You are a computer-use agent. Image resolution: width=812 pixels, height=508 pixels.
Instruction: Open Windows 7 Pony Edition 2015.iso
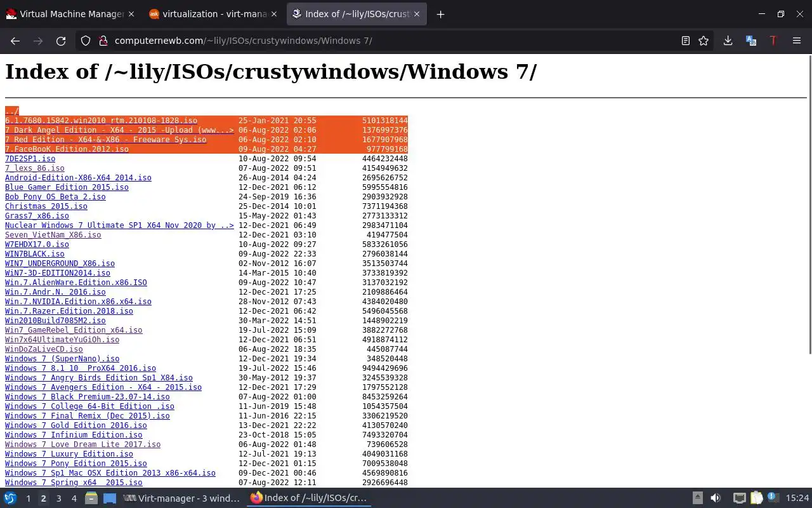point(76,464)
